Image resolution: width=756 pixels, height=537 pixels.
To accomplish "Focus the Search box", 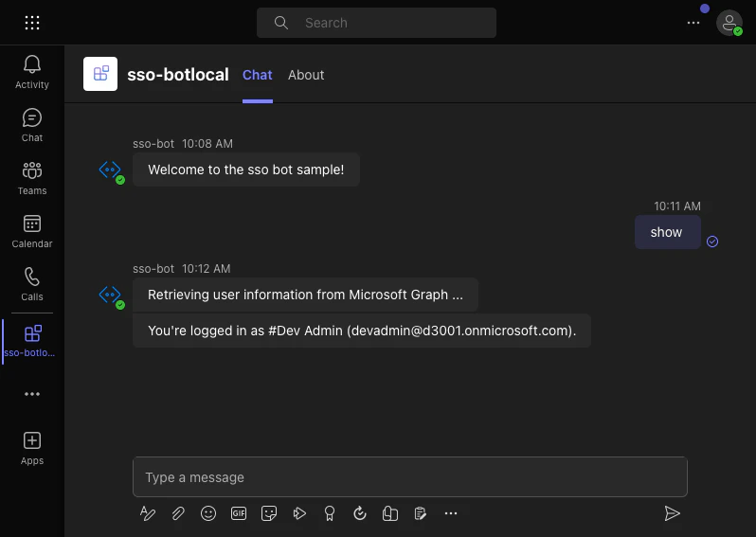I will pos(376,23).
